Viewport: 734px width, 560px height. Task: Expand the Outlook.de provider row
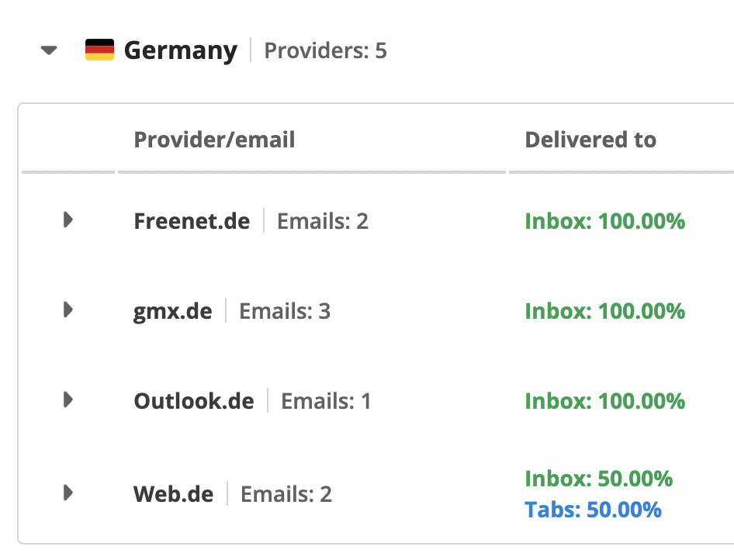coord(68,399)
